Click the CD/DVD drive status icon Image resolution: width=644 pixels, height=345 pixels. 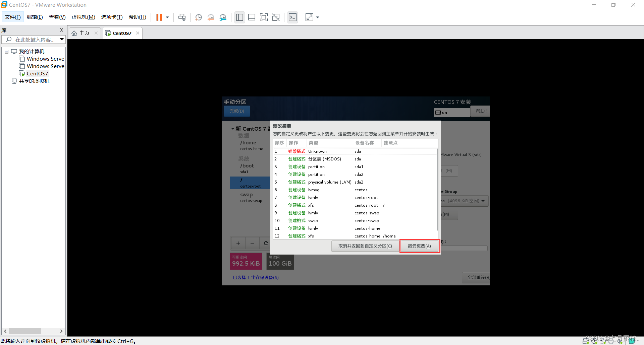click(x=594, y=341)
